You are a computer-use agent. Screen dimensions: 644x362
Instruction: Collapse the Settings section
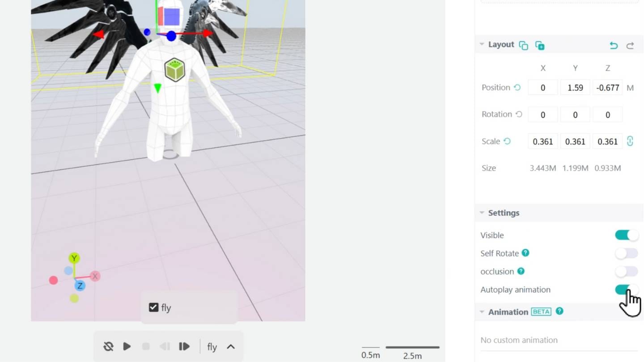point(482,213)
